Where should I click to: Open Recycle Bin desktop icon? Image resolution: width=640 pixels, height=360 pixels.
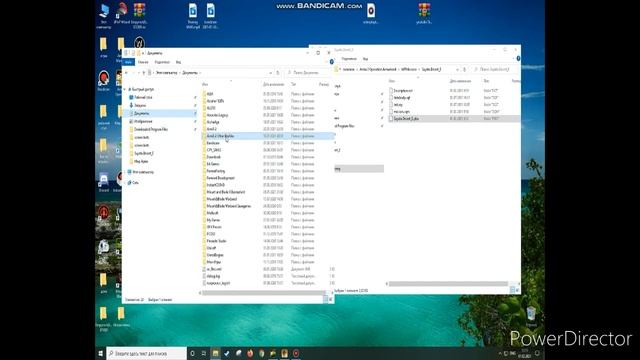point(531,316)
